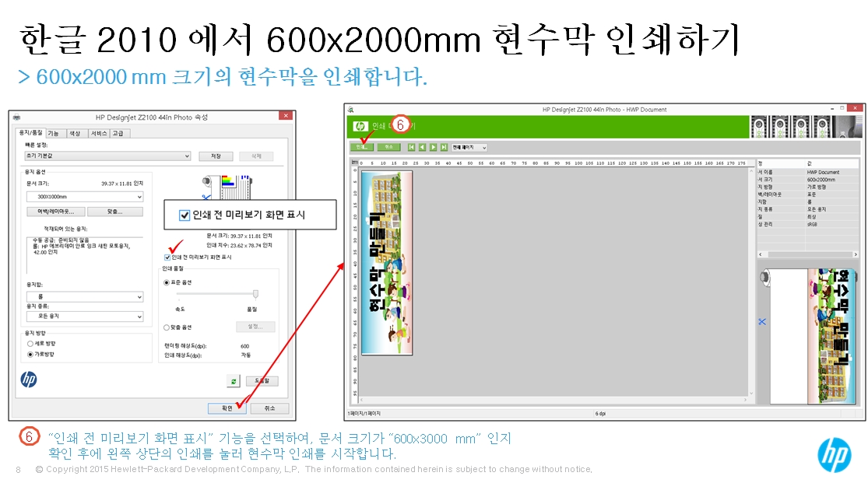The height and width of the screenshot is (483, 868).
Task: Switch to the 용지/품질 tab
Action: tap(30, 133)
